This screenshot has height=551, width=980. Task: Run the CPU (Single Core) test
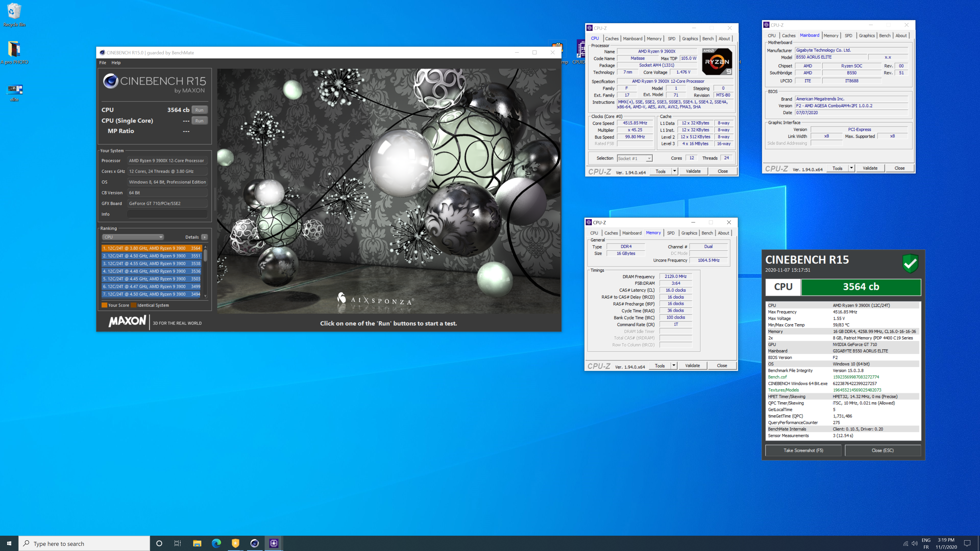[x=199, y=121]
